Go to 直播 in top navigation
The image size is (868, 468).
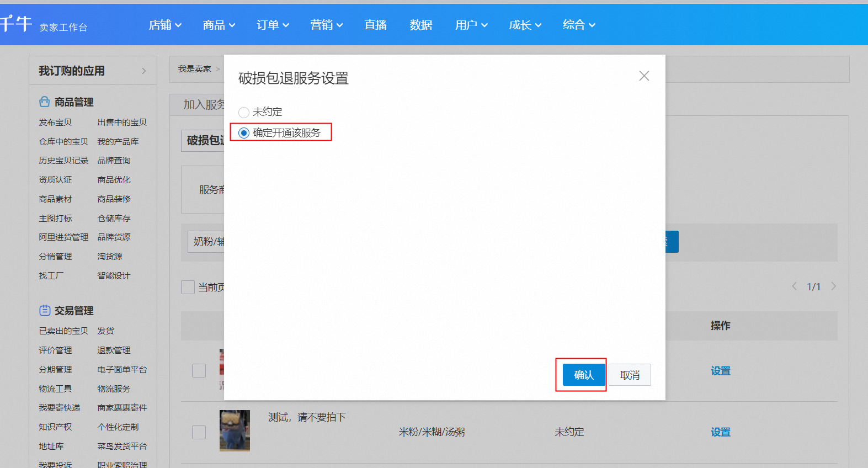[x=376, y=25]
